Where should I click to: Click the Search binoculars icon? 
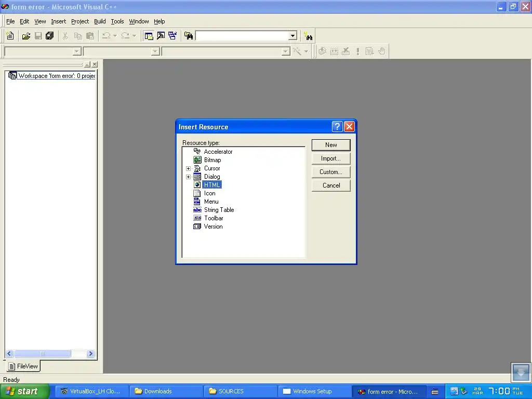(308, 36)
